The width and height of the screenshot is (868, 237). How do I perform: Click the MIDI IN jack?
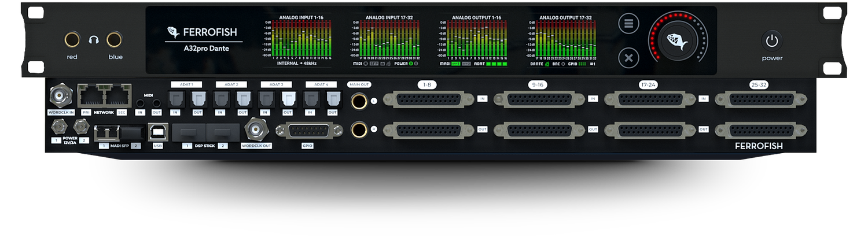click(x=141, y=102)
